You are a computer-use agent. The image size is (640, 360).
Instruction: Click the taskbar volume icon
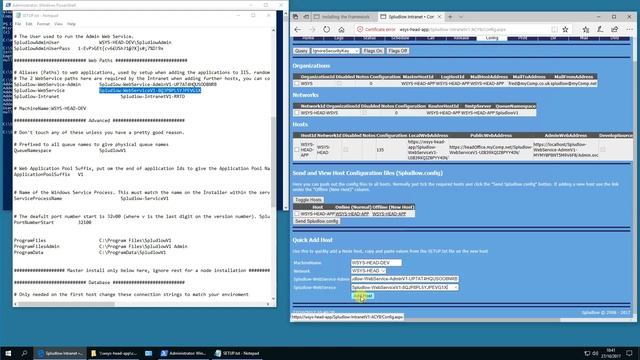point(596,353)
